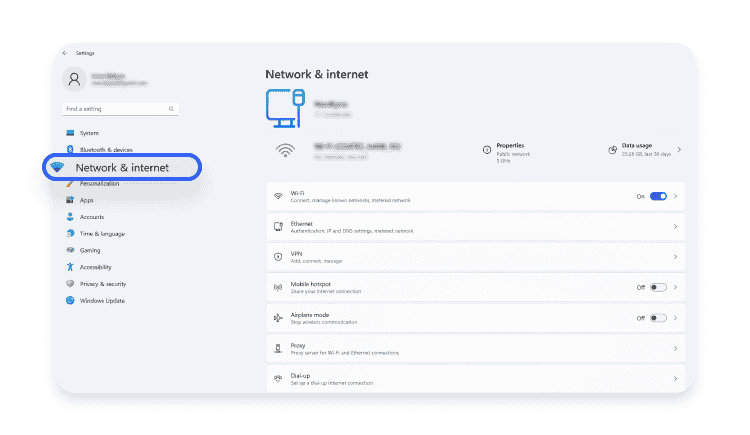Click the Gaming controller icon
This screenshot has width=750, height=435.
pos(70,250)
